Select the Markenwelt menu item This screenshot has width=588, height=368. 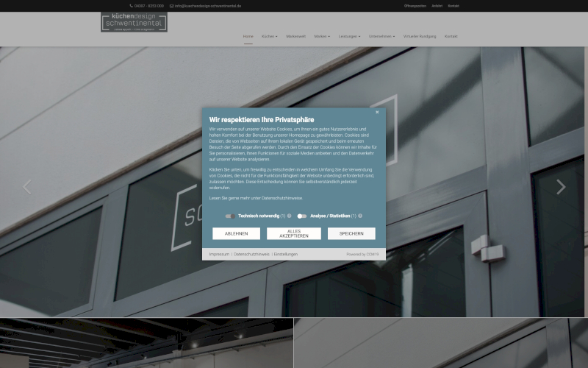295,36
